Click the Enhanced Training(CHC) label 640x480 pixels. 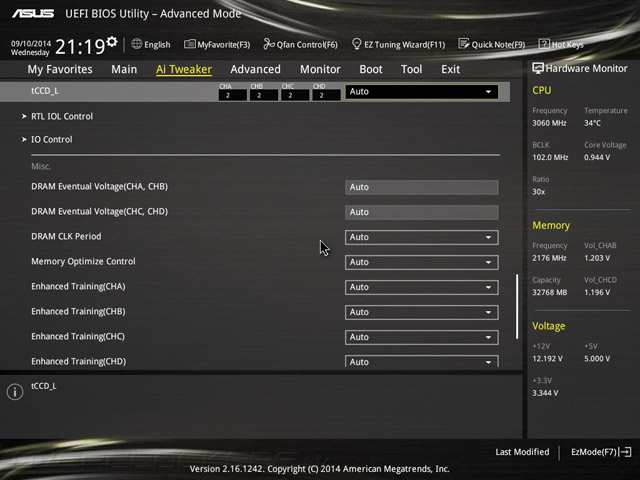coord(78,336)
